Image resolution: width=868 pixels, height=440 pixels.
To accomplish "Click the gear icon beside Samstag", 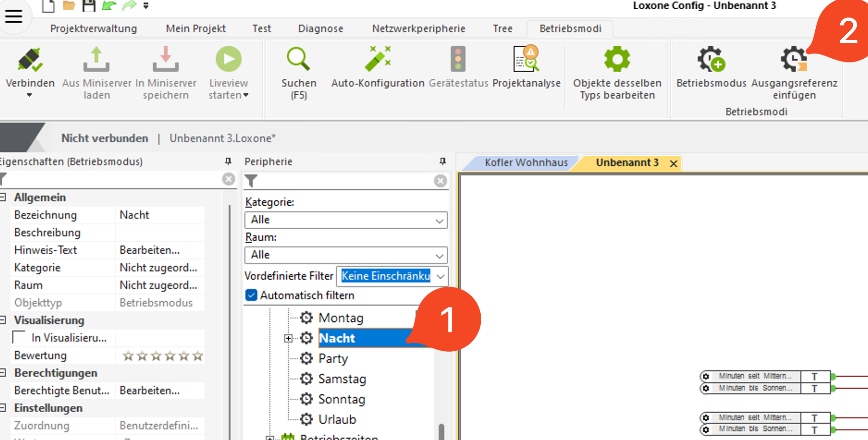I will (x=306, y=379).
